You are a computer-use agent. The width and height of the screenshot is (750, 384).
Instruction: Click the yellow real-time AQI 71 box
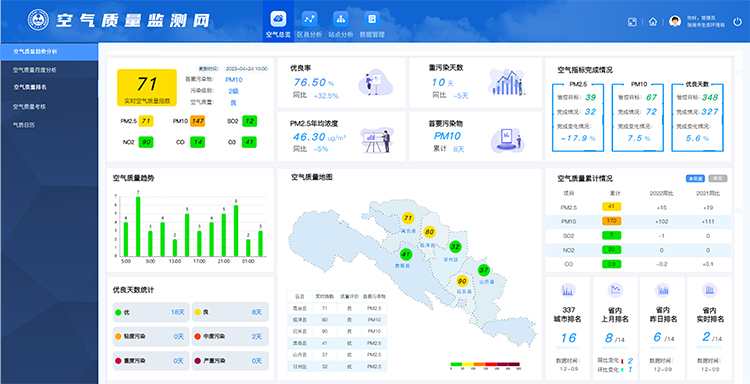(147, 87)
